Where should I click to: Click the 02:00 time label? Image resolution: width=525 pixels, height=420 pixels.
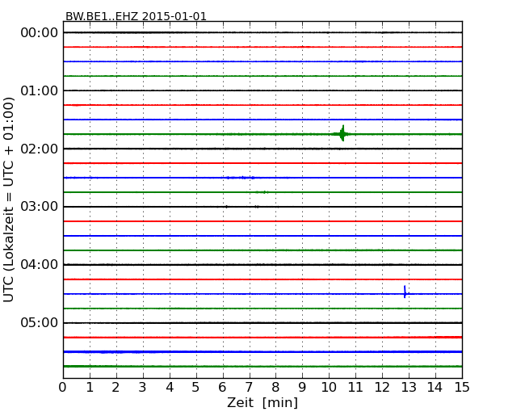[40, 149]
